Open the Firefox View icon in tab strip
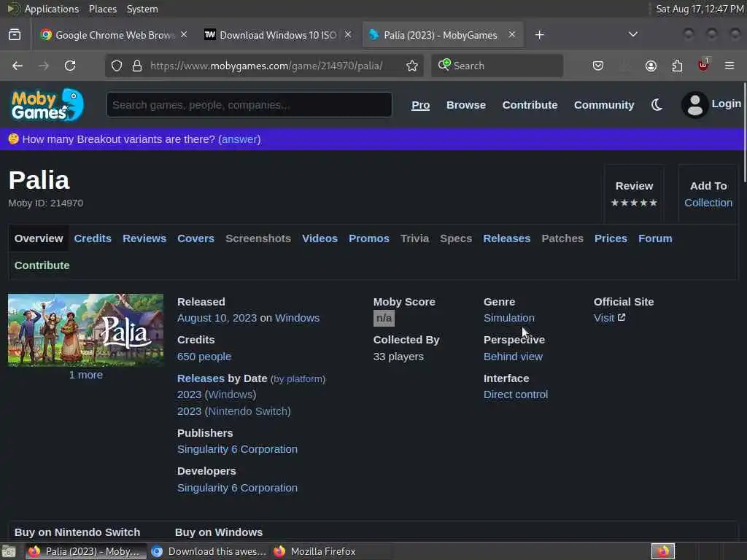Image resolution: width=747 pixels, height=560 pixels. (x=15, y=35)
